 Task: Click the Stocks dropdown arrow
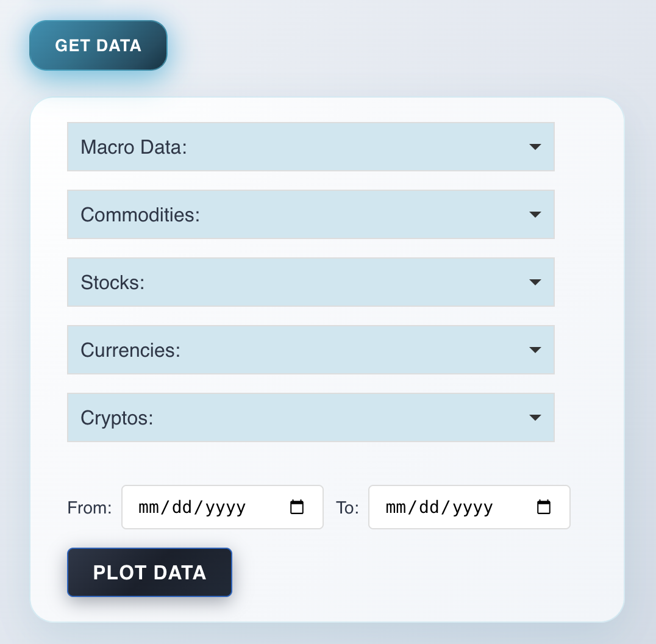pos(535,282)
